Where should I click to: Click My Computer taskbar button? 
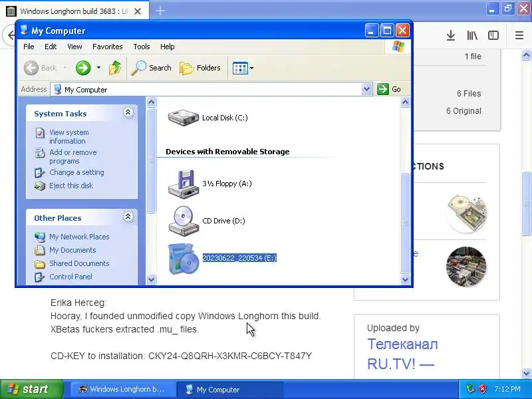(229, 389)
